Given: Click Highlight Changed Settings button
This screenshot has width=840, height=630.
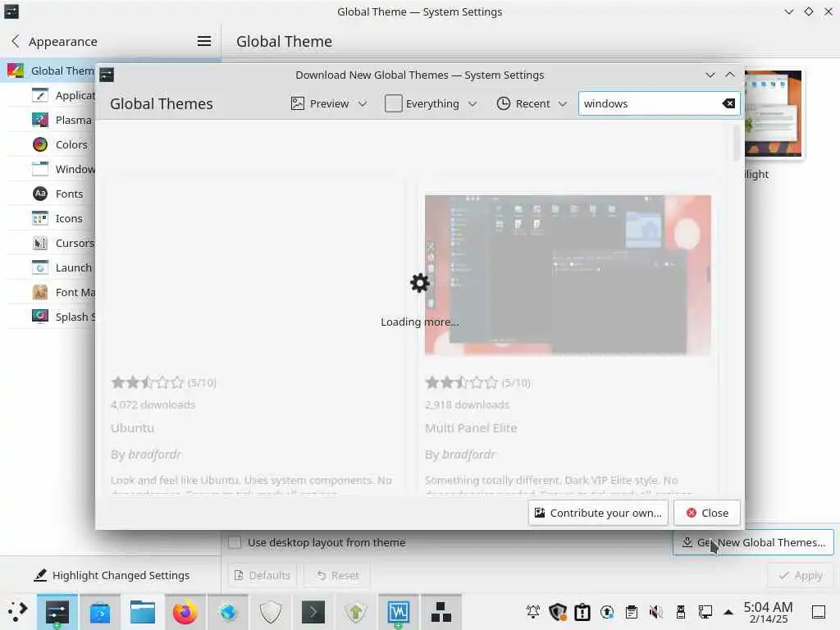Looking at the screenshot, I should pos(112,575).
